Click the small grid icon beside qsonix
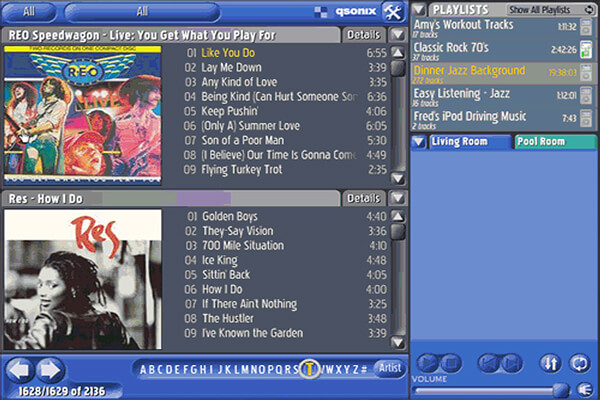The height and width of the screenshot is (400, 600). click(x=321, y=12)
